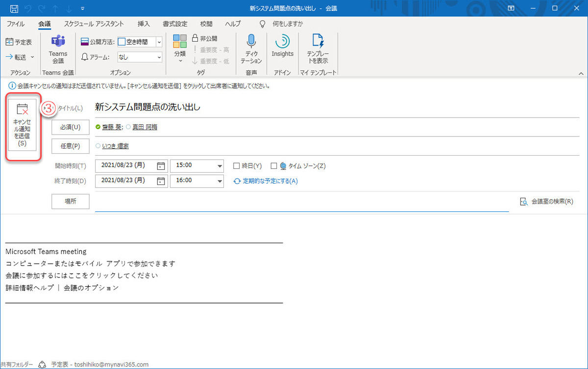Click the Save icon in title bar
The image size is (588, 369).
pyautogui.click(x=14, y=8)
